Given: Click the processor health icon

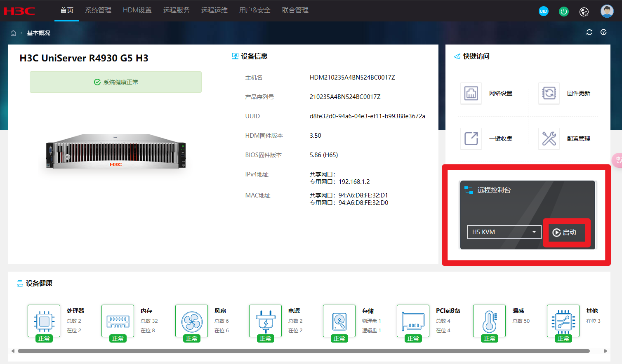Looking at the screenshot, I should tap(44, 321).
